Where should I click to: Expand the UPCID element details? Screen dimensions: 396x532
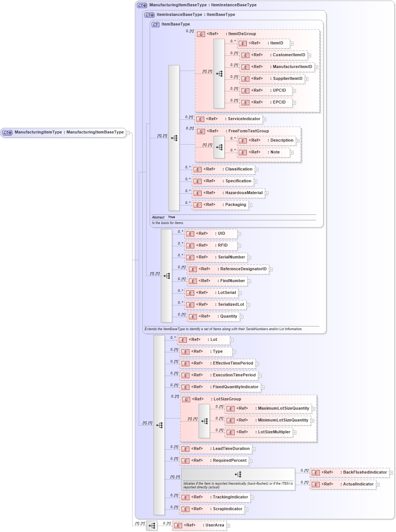click(x=293, y=90)
